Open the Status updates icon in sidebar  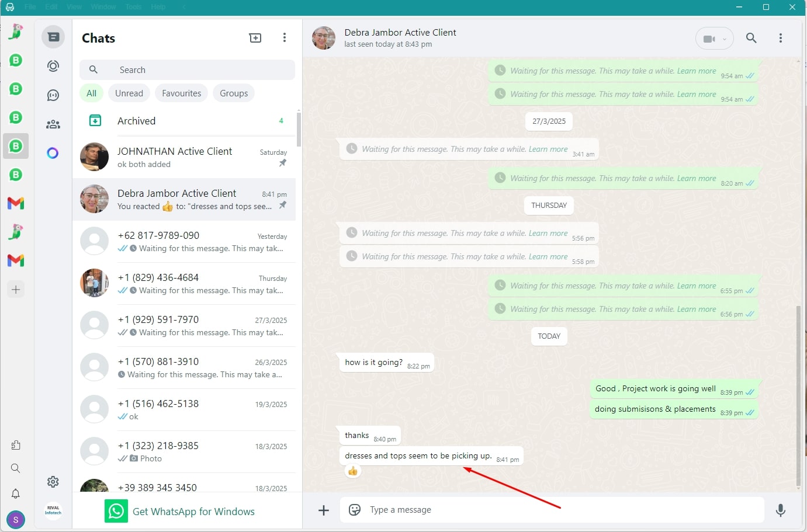coord(53,66)
